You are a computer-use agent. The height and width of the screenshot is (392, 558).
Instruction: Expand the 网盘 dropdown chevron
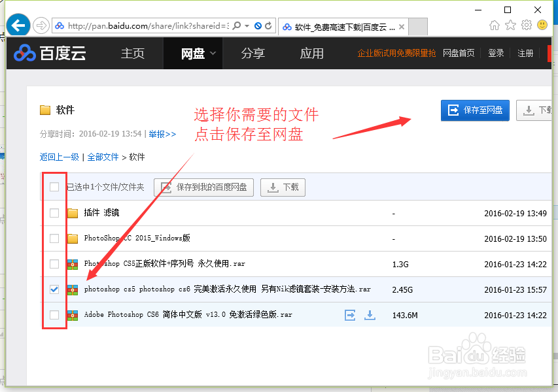pos(213,54)
